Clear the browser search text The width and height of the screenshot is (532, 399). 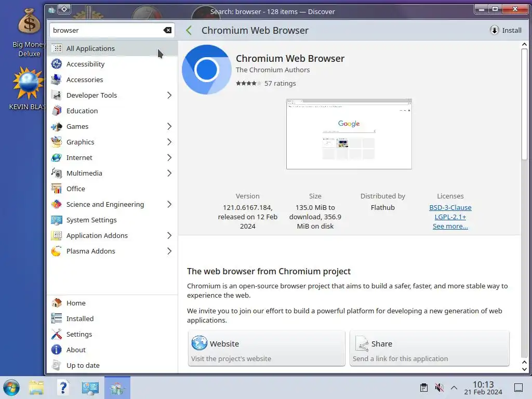167,30
